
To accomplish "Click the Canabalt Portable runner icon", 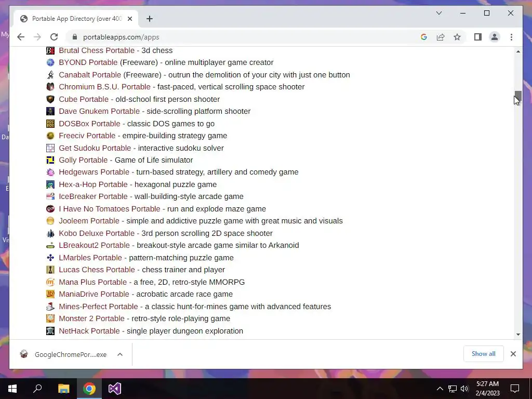I will 50,75.
